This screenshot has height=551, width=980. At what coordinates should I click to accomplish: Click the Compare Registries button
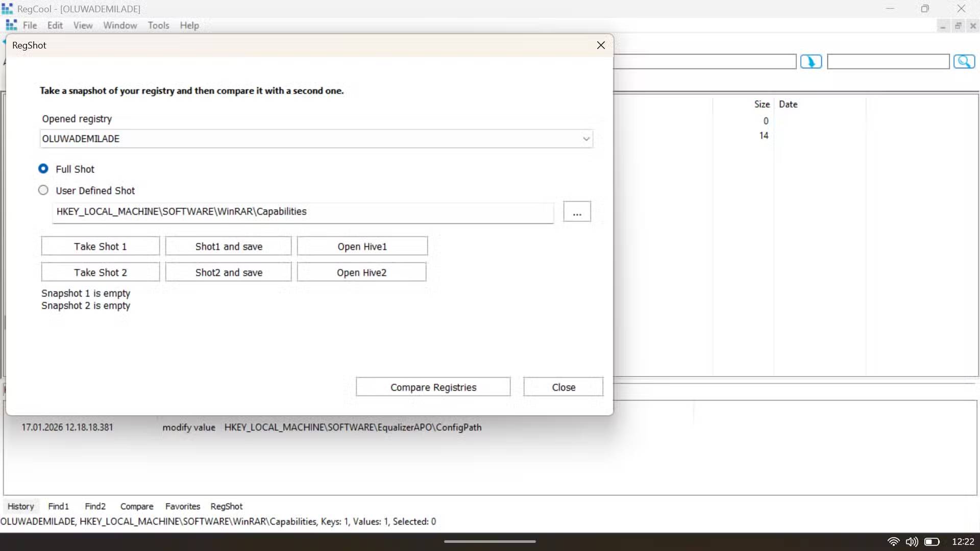coord(433,387)
